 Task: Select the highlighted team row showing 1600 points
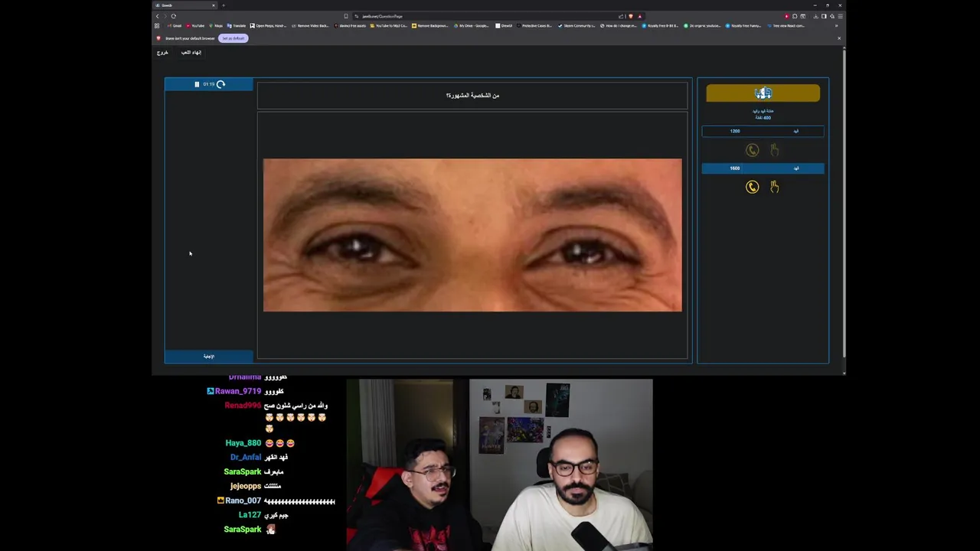pyautogui.click(x=763, y=168)
